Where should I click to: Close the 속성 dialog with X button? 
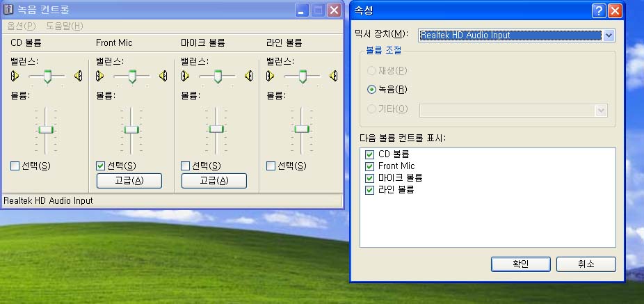(615, 10)
